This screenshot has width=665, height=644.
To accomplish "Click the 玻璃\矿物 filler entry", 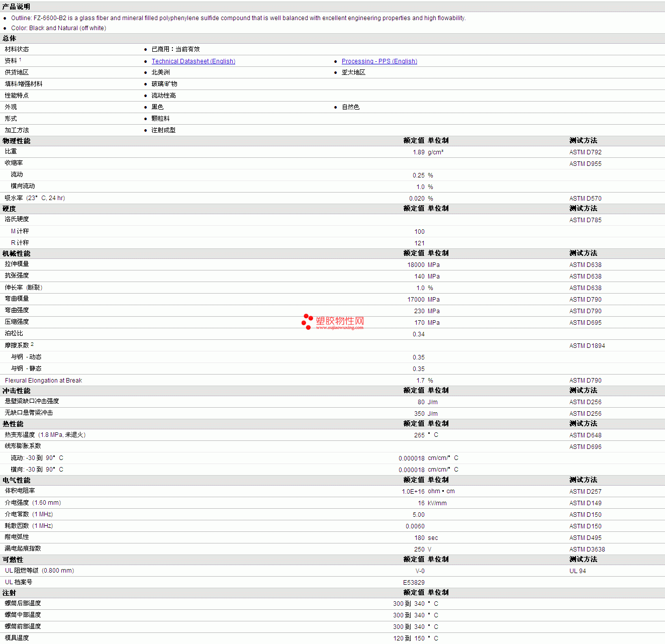I will click(164, 84).
